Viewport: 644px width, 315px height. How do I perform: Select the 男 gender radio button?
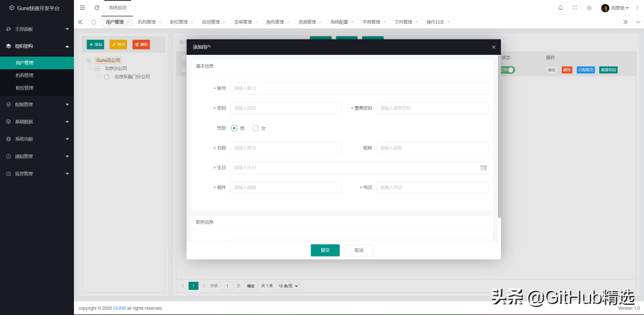point(234,128)
